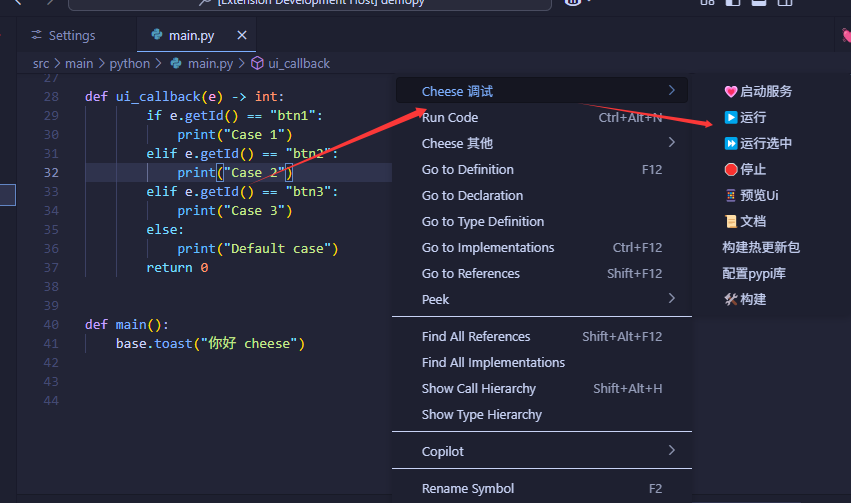851x503 pixels.
Task: Click the return 0 statement
Action: pyautogui.click(x=177, y=268)
